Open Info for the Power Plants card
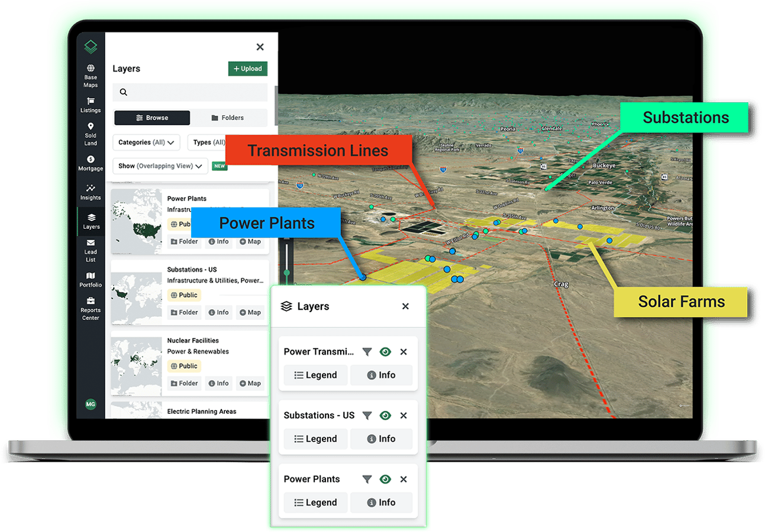Image resolution: width=765 pixels, height=532 pixels. (218, 242)
